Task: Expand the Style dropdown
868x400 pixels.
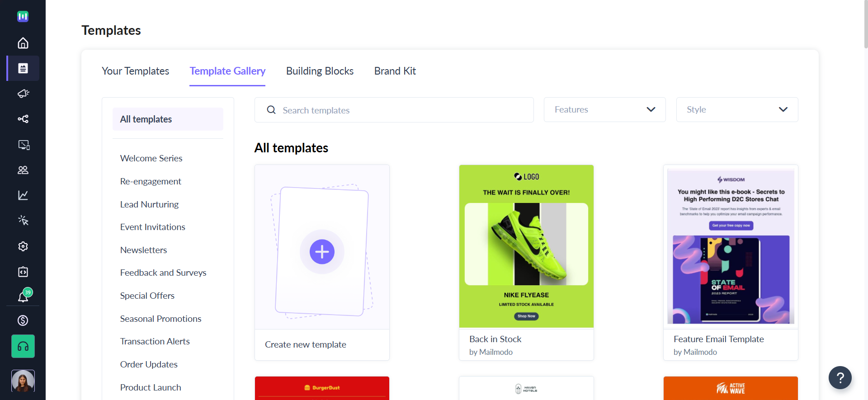Action: (x=737, y=109)
